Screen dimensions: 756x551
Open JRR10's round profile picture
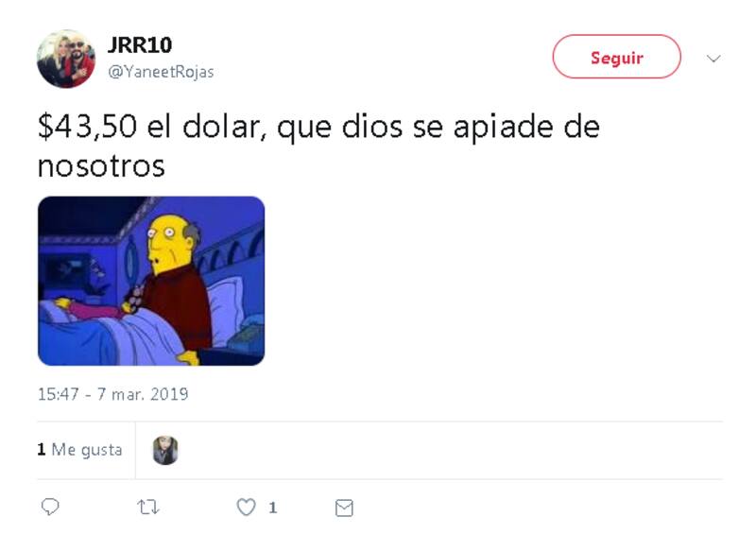point(66,59)
